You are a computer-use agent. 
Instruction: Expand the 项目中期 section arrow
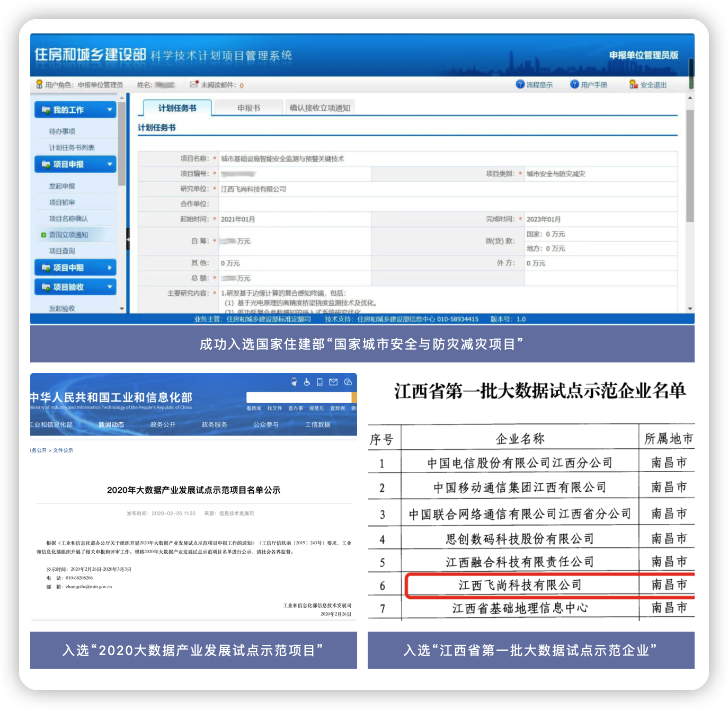[110, 268]
